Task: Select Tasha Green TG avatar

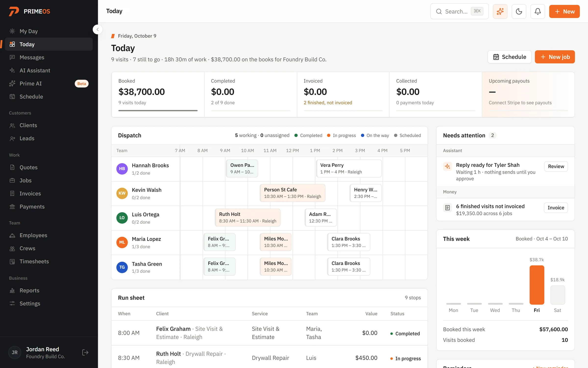Action: click(x=122, y=267)
